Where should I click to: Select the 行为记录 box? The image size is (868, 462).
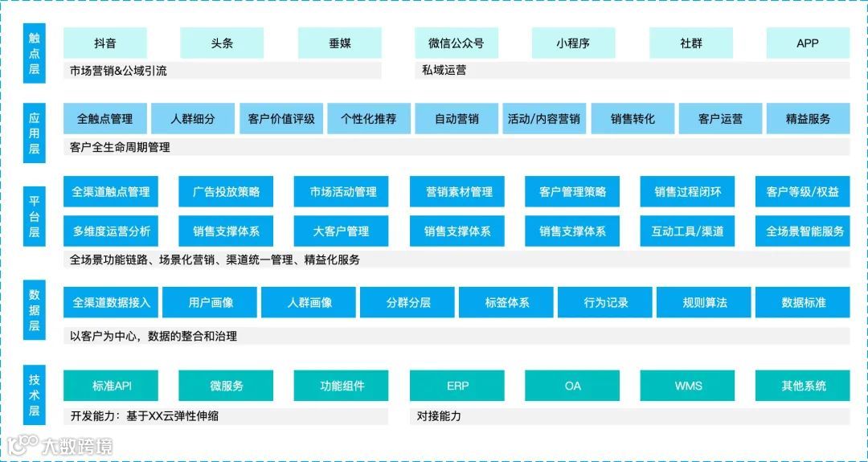point(605,302)
